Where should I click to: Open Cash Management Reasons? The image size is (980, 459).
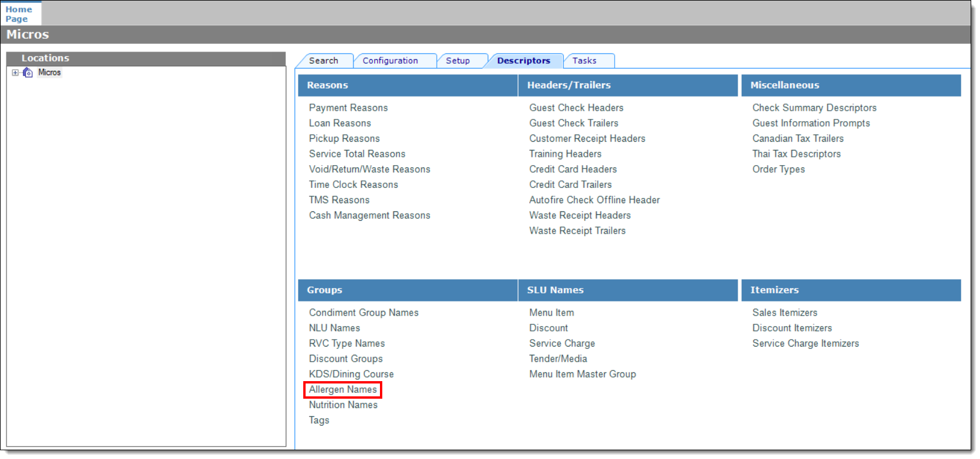369,215
